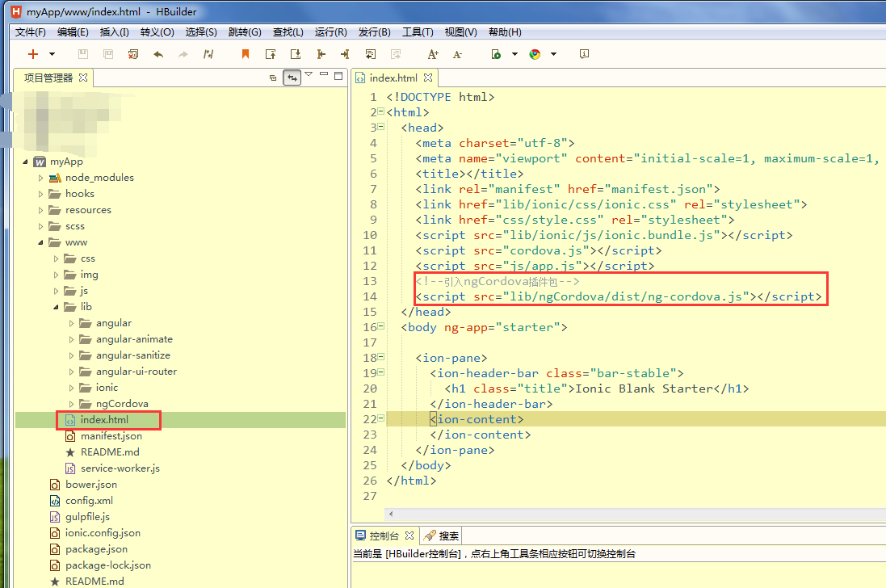
Task: Click the Ionic Blank Starter h1 line
Action: pyautogui.click(x=596, y=388)
